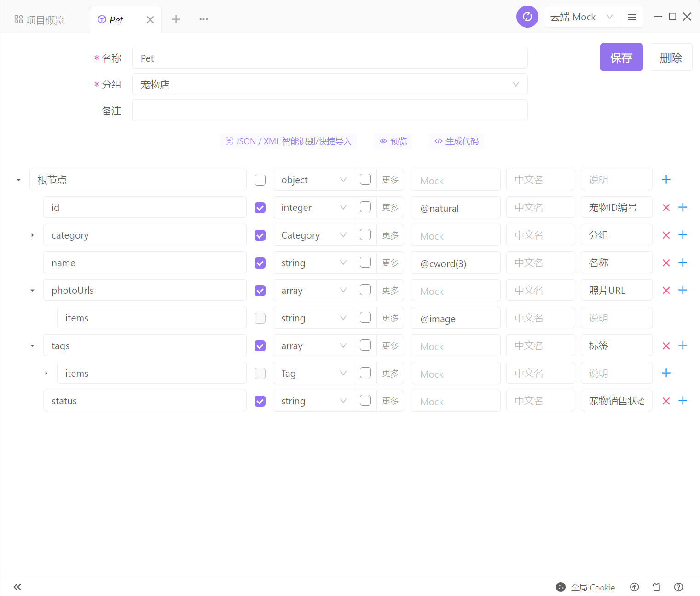Uncheck required checkbox for status

click(260, 401)
